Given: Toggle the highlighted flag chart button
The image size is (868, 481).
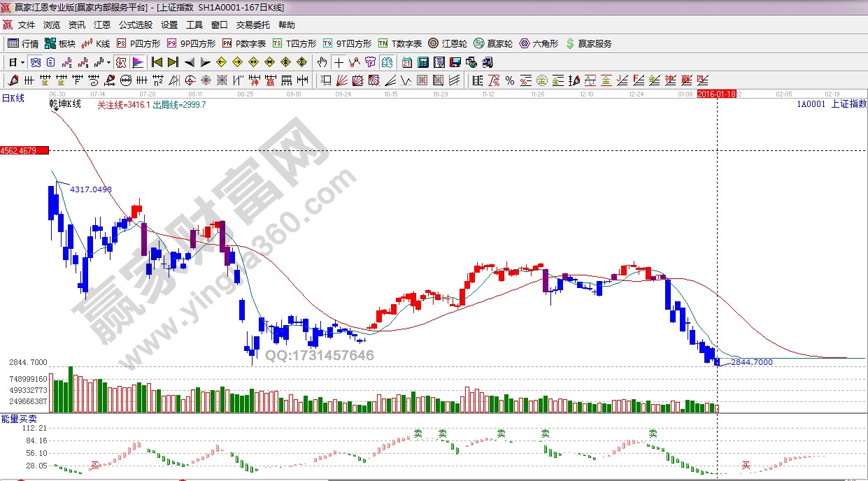Looking at the screenshot, I should tap(137, 62).
